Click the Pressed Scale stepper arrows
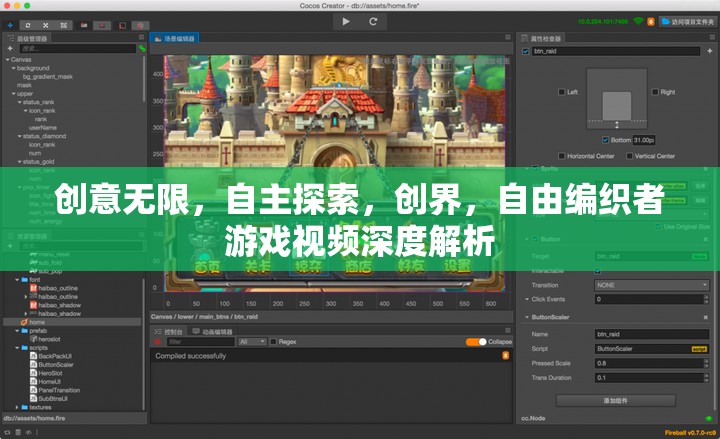Screen dimensions: 720x439 (706, 363)
